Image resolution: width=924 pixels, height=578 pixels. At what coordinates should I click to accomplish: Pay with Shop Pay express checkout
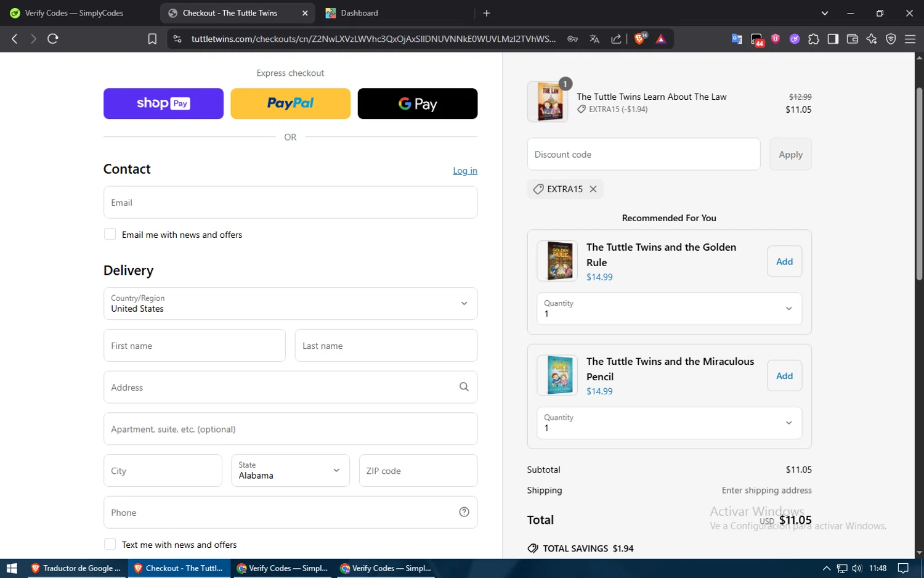[163, 104]
